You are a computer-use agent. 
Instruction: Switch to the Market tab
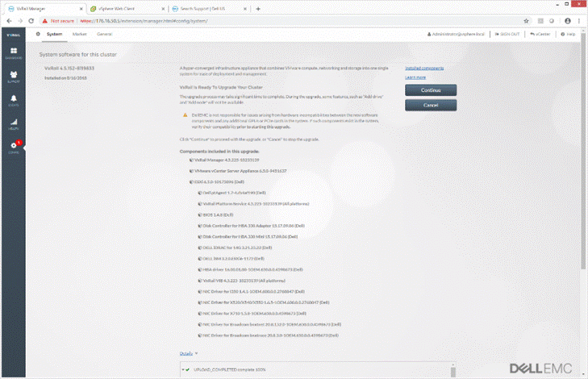80,34
